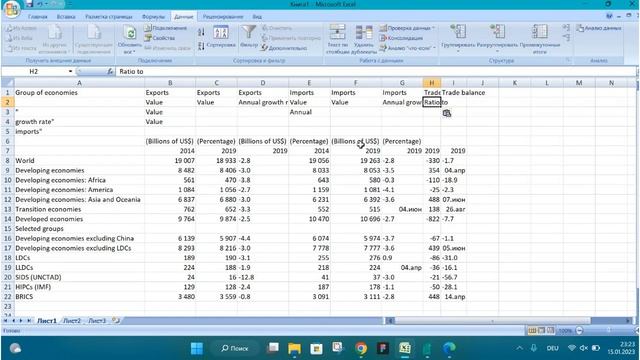Click horizontal scrollbar left arrow
The height and width of the screenshot is (360, 640).
pos(390,321)
